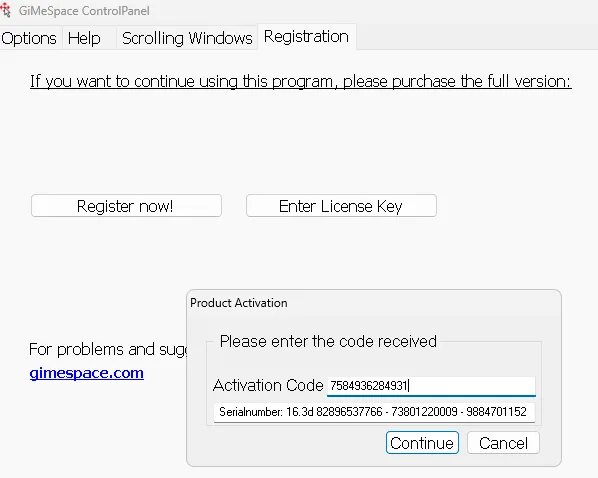598x478 pixels.
Task: Click the empty tab strip beside Registration
Action: (x=477, y=37)
